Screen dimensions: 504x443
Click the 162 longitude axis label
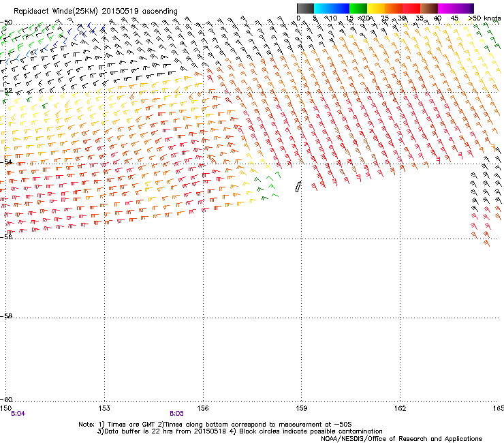pos(400,408)
